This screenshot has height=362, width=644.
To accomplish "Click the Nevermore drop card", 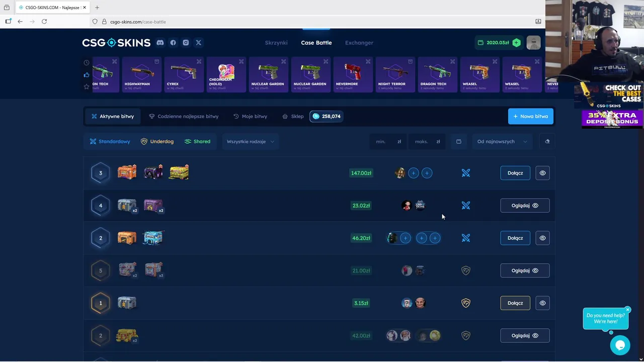I will tap(353, 74).
